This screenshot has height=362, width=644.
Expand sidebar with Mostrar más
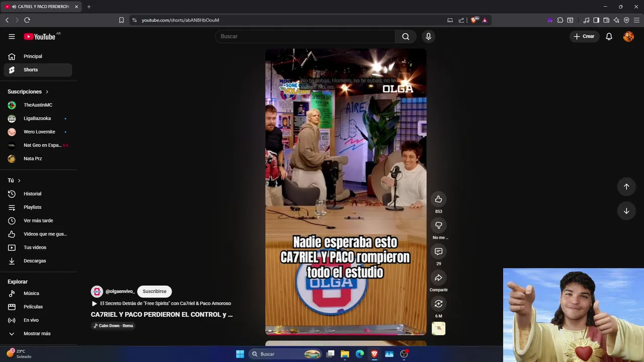[38, 333]
